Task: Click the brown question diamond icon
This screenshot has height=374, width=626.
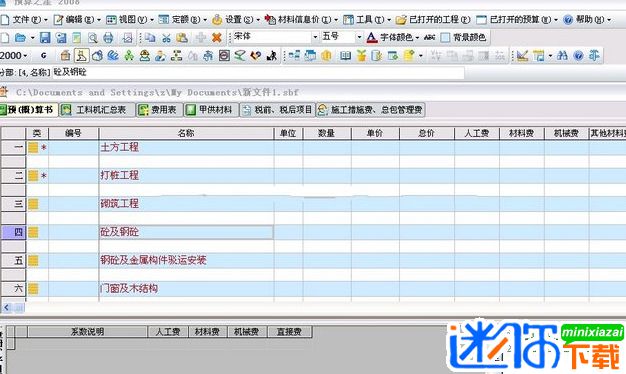Action: coord(256,56)
